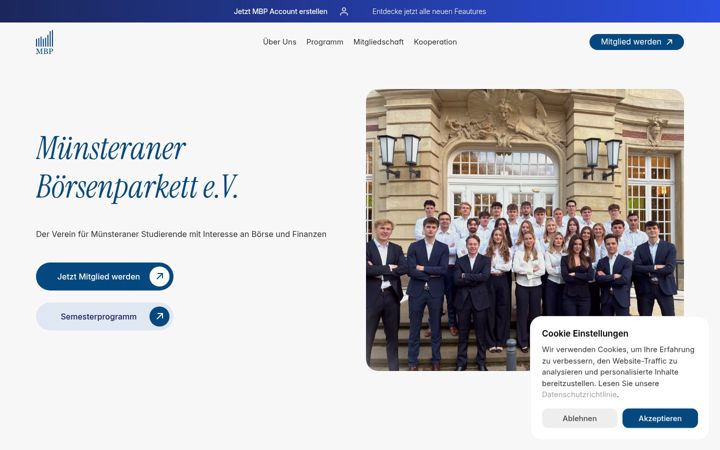
Task: Open the Programm menu item
Action: (x=325, y=42)
